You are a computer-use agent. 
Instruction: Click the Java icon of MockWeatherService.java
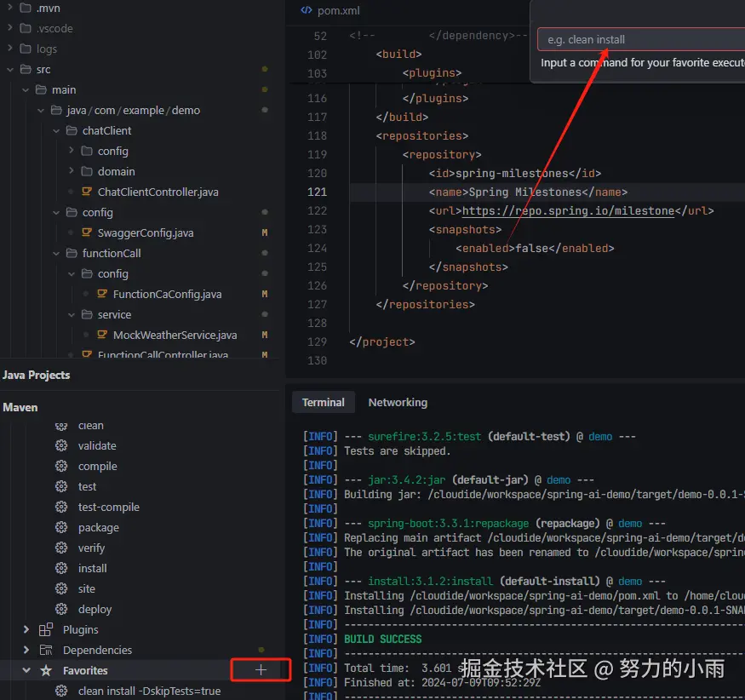tap(101, 335)
